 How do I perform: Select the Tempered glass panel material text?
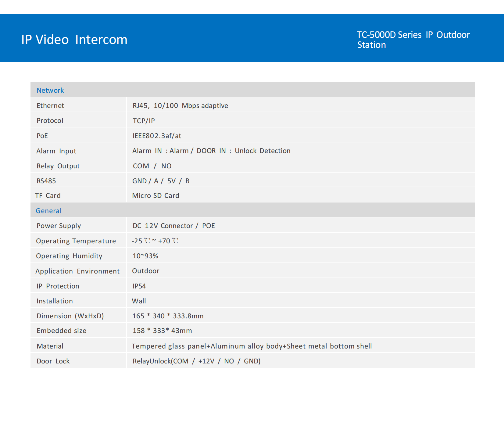pyautogui.click(x=252, y=346)
